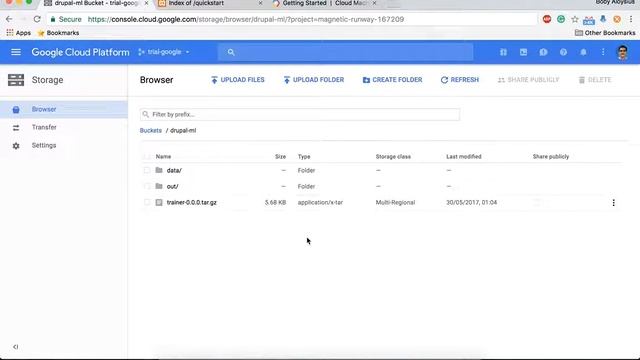Open the trainer-0.0.0.tar.gz file link
The width and height of the screenshot is (640, 360).
click(x=191, y=202)
